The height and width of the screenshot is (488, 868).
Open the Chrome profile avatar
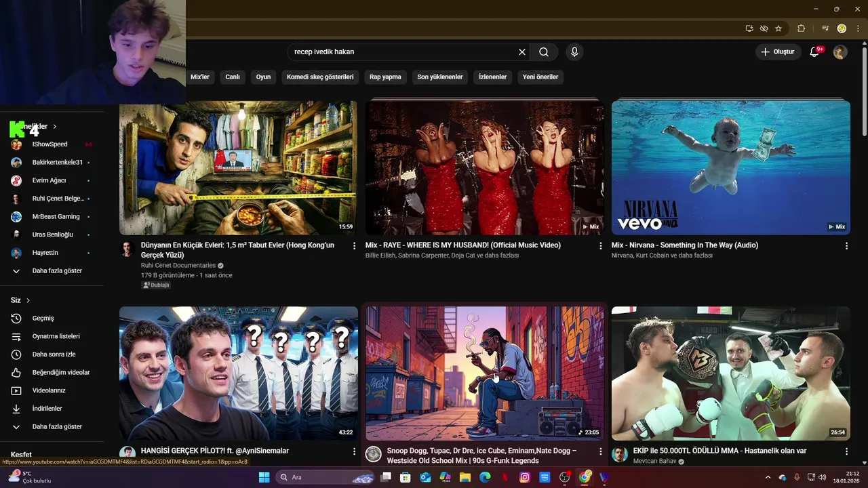click(x=842, y=28)
